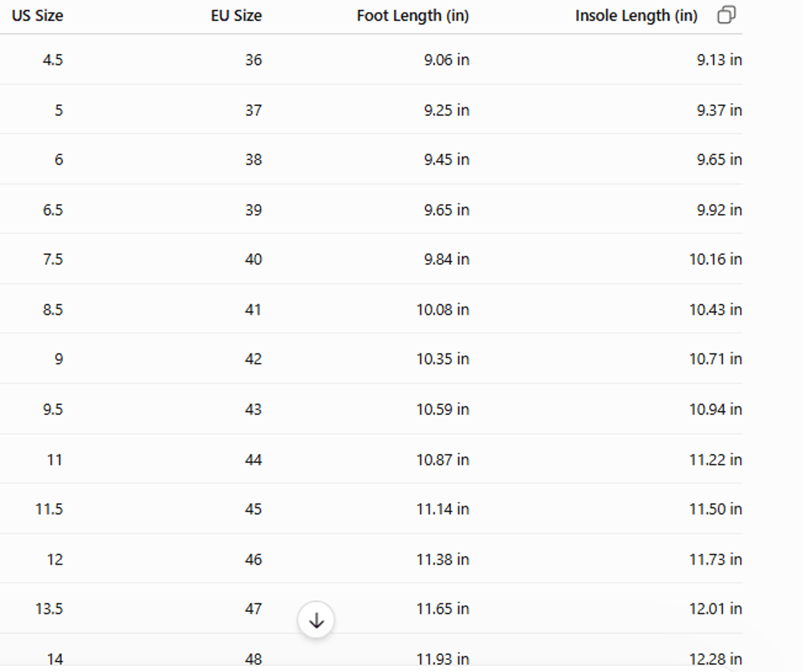Click insole length 10.94 in value
803x672 pixels.
click(x=715, y=409)
